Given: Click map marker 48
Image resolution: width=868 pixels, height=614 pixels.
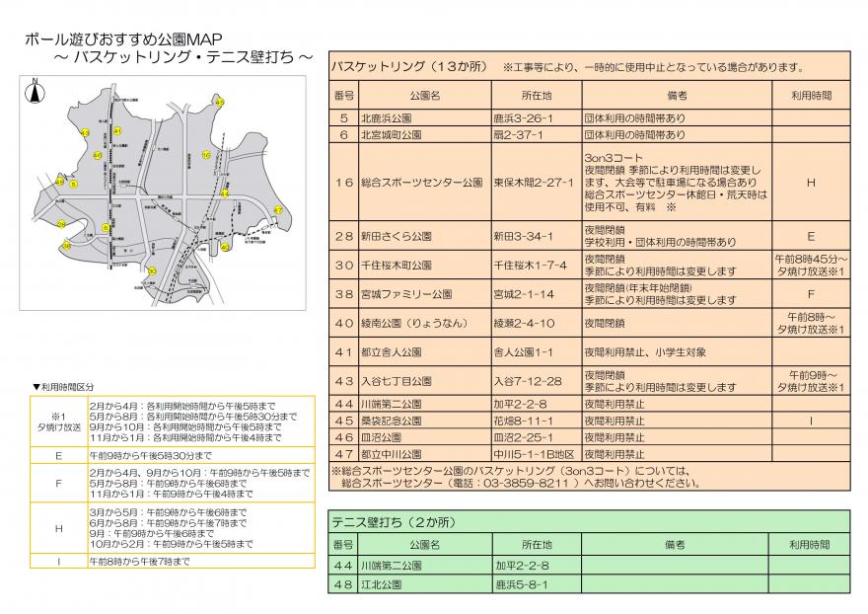Looking at the screenshot, I should click(61, 183).
